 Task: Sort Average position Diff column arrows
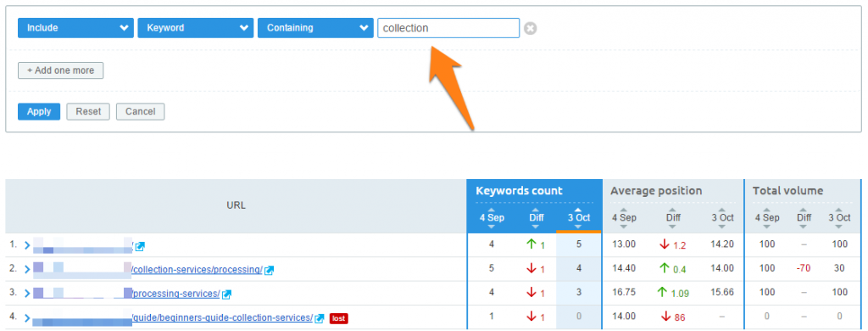pos(673,218)
